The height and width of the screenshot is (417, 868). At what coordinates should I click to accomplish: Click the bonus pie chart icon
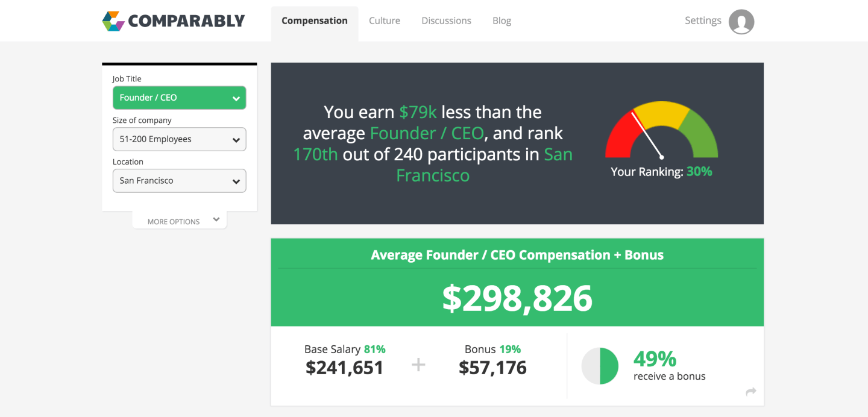(600, 366)
